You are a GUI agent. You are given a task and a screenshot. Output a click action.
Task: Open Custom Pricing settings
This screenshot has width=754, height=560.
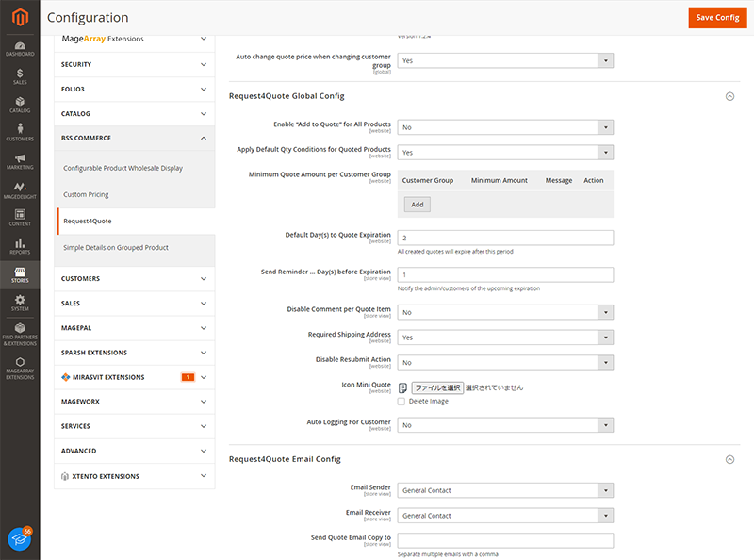(x=86, y=194)
